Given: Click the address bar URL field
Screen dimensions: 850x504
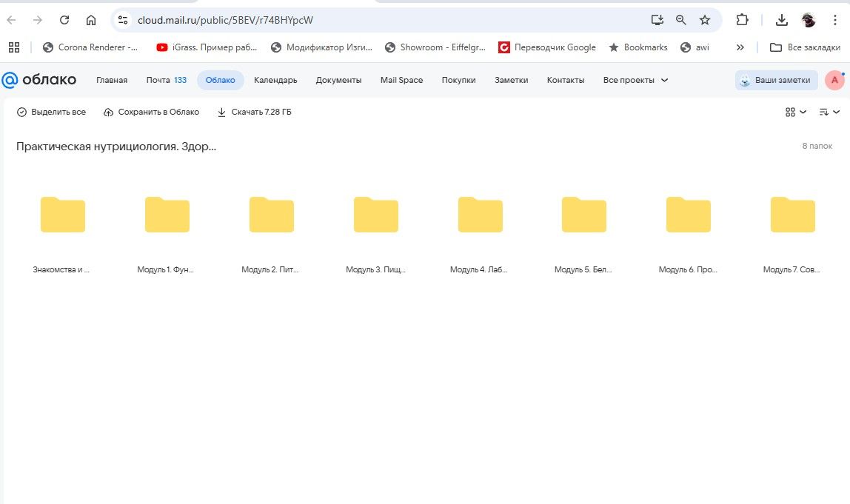Looking at the screenshot, I should tap(370, 20).
